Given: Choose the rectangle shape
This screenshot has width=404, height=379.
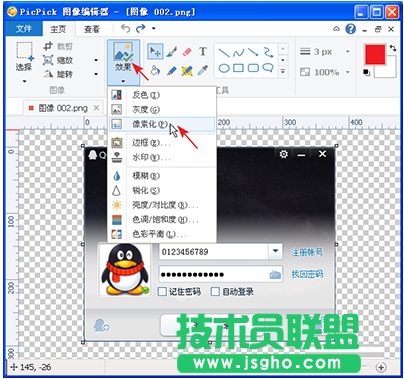Looking at the screenshot, I should 238,68.
